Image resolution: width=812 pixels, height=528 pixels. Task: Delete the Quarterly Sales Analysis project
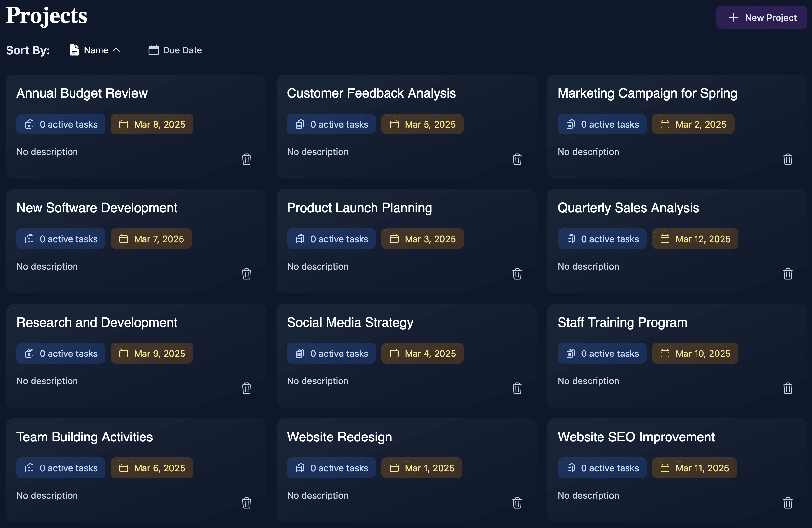point(787,274)
